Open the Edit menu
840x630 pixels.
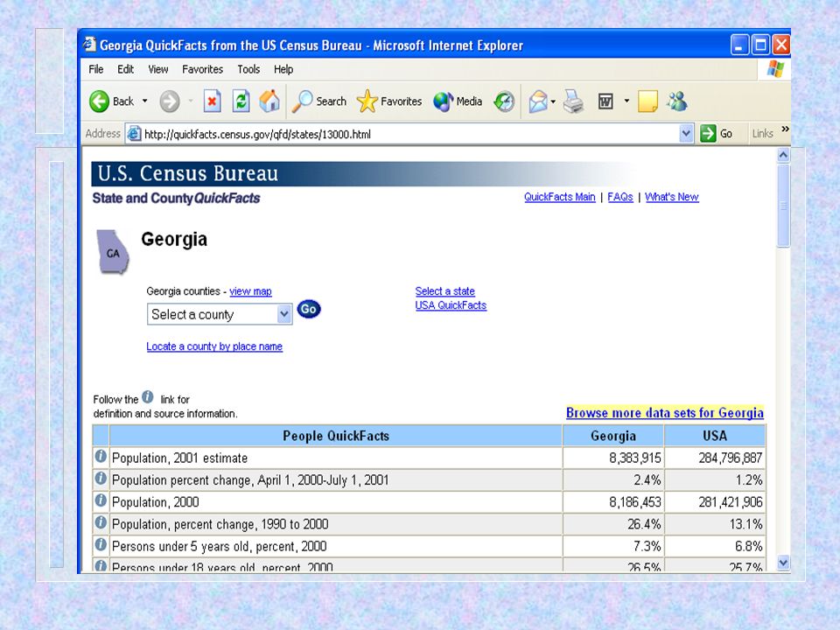pos(125,69)
